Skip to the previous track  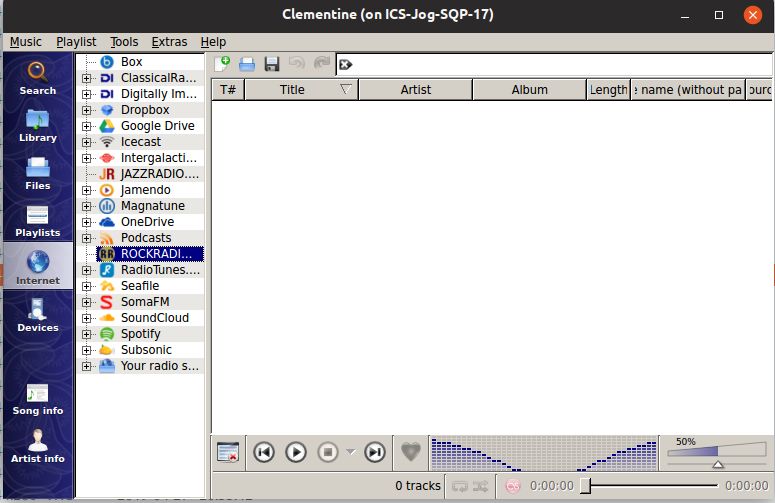264,452
